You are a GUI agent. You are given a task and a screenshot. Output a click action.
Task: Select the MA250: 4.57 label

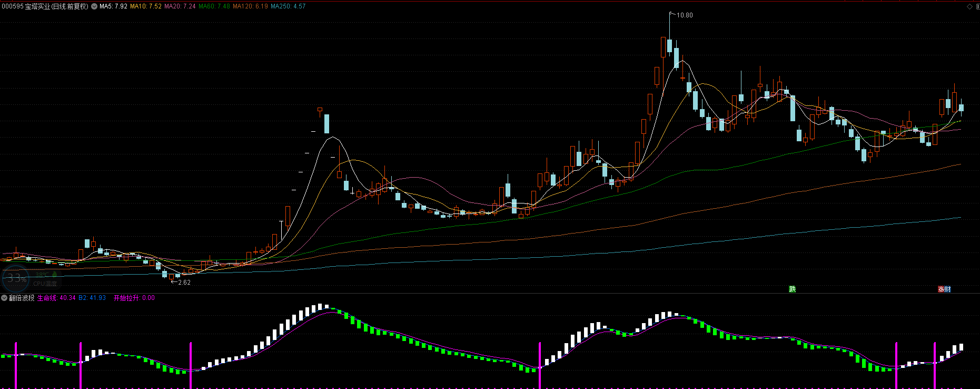click(x=288, y=6)
